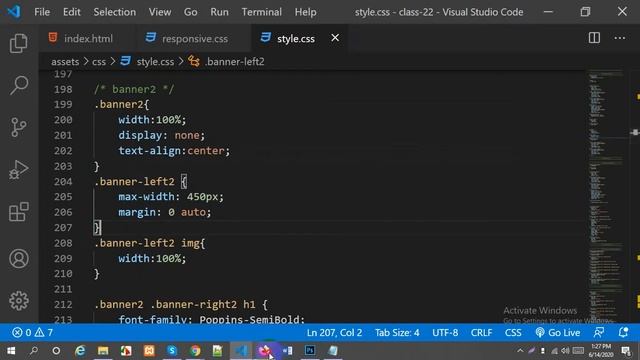Show errors and warnings in status bar

(33, 332)
